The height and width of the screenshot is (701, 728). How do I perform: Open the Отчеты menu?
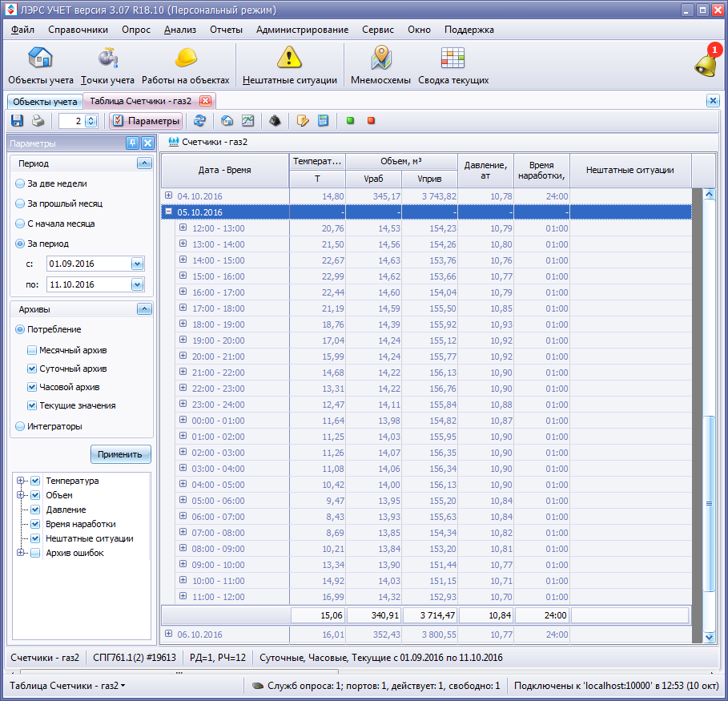pyautogui.click(x=226, y=30)
